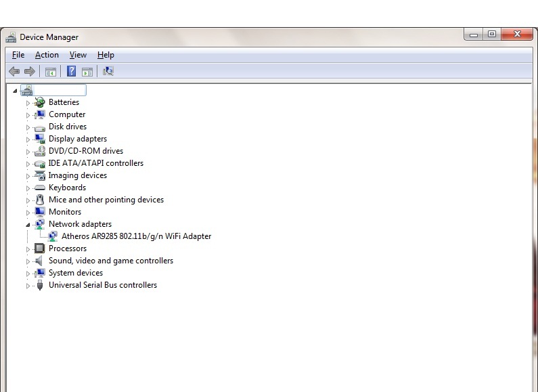Select the Imaging devices text label
538x392 pixels.
(x=78, y=175)
